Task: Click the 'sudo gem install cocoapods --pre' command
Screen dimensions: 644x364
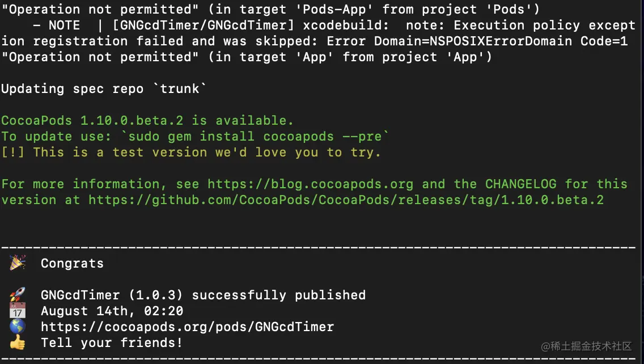Action: tap(255, 137)
